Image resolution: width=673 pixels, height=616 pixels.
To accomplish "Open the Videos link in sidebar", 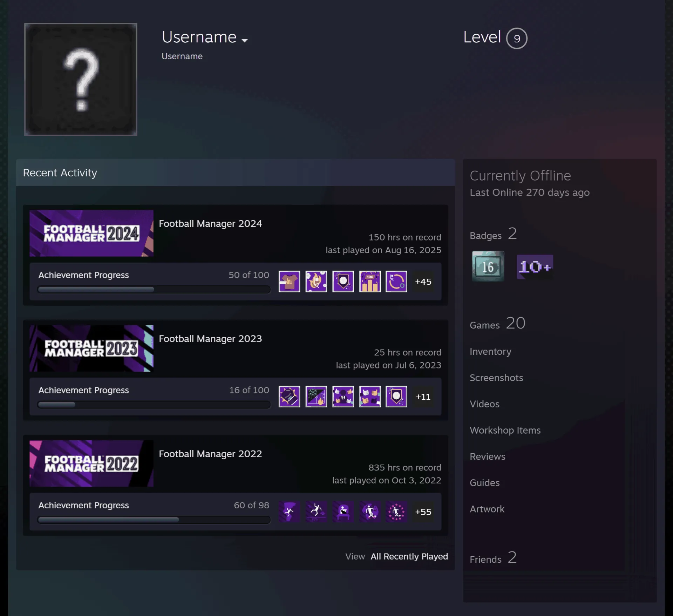I will point(484,404).
